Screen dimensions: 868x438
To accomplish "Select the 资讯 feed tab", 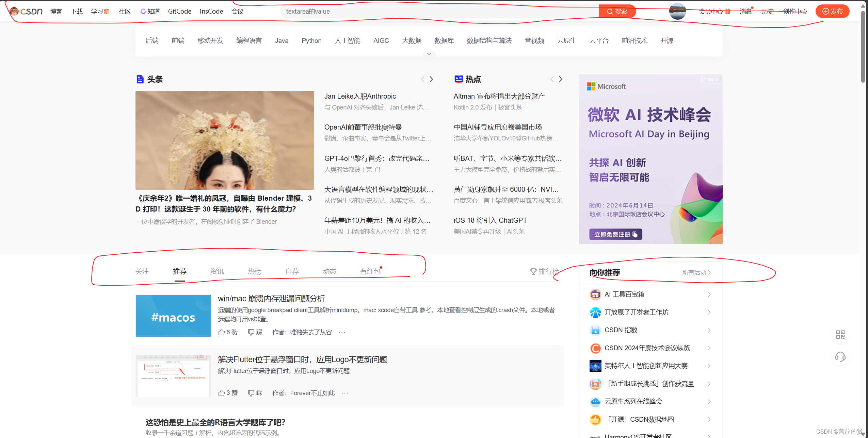I will click(217, 271).
